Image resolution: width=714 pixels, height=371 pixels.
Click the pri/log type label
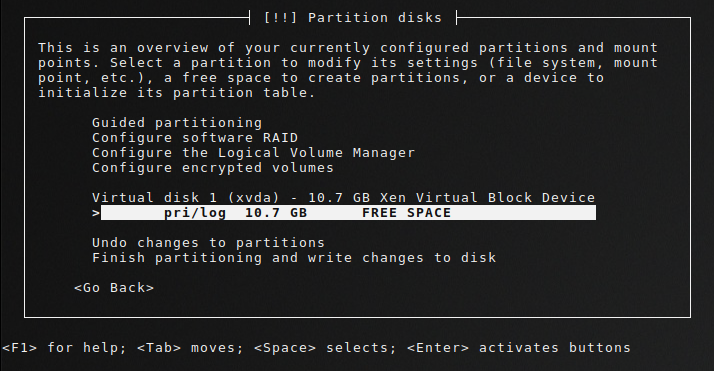point(195,213)
